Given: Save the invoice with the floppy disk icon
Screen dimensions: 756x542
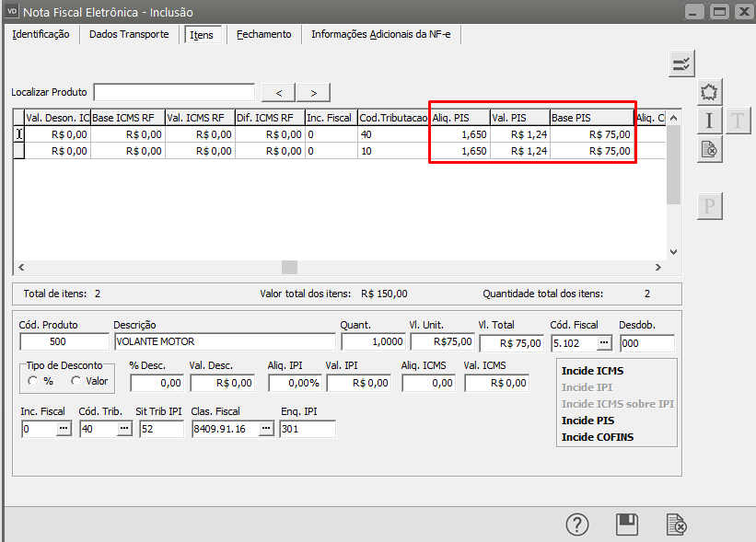Looking at the screenshot, I should pos(627,525).
